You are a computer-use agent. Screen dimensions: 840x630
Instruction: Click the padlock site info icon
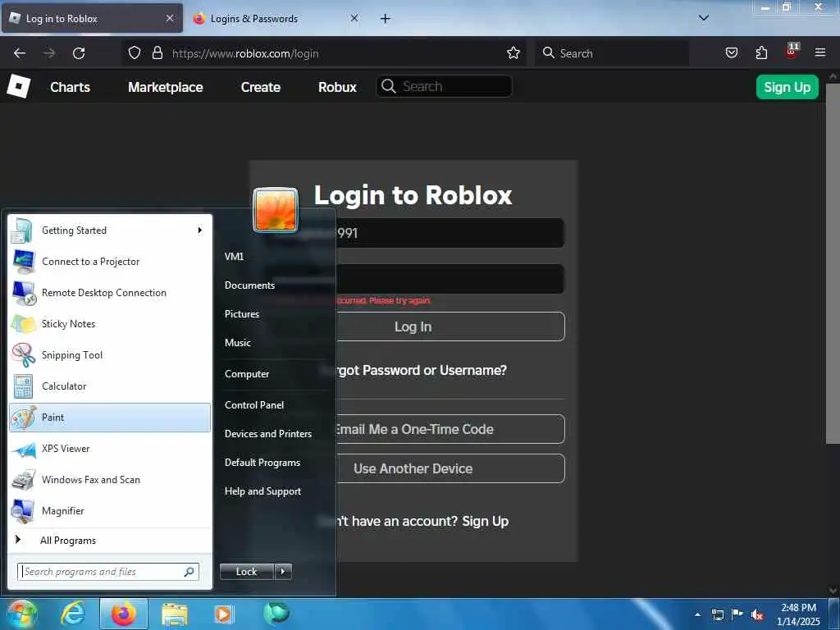(x=157, y=52)
